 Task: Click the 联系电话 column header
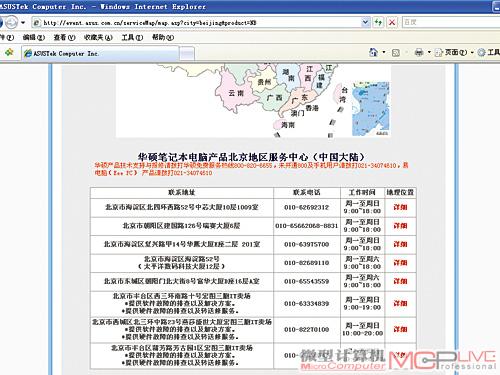306,193
